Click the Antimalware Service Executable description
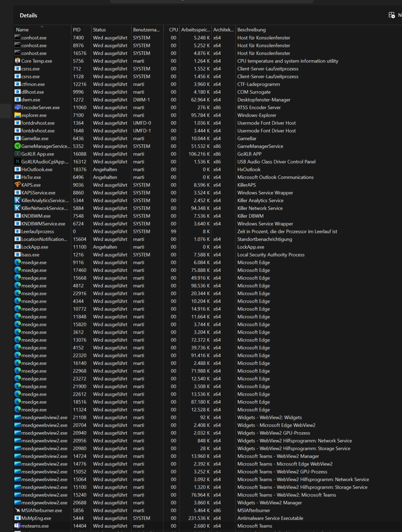 270,518
